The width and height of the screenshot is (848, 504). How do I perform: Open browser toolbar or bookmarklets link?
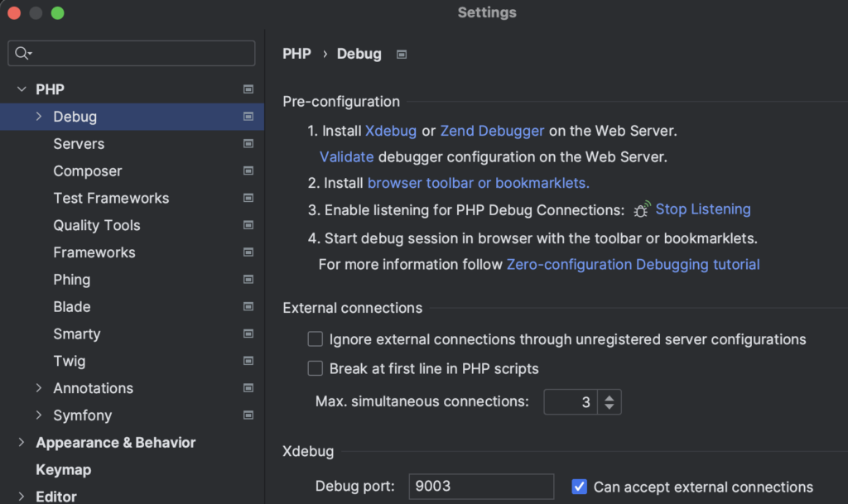click(x=479, y=183)
